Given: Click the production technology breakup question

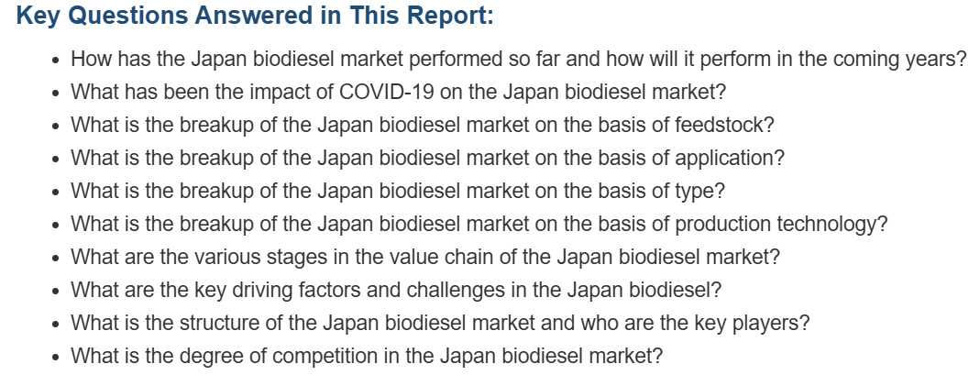Looking at the screenshot, I should pyautogui.click(x=479, y=224).
